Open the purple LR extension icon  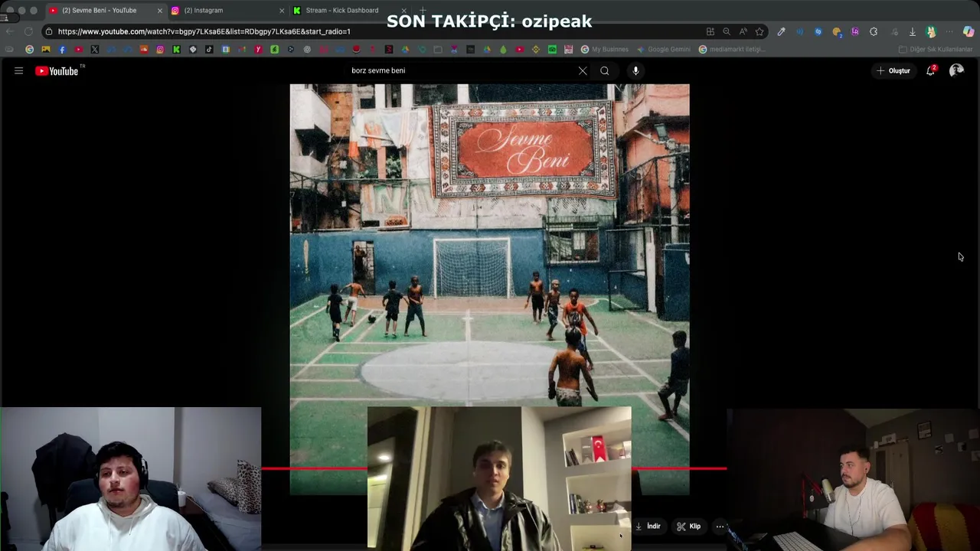[x=855, y=31]
